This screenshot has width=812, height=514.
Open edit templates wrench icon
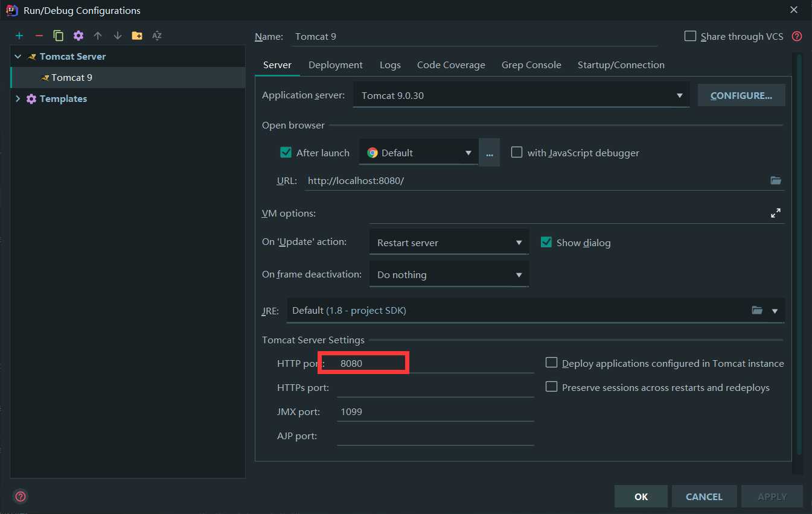pyautogui.click(x=78, y=36)
